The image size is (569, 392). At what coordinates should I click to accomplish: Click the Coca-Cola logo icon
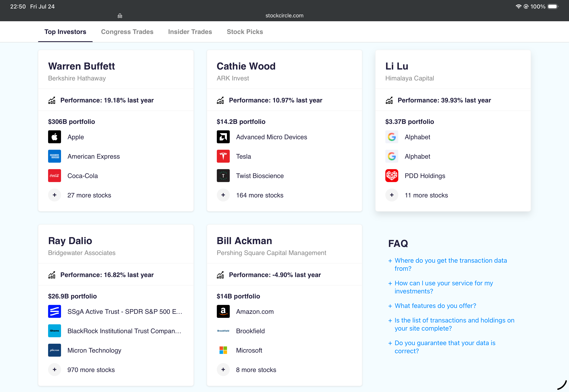(x=54, y=176)
